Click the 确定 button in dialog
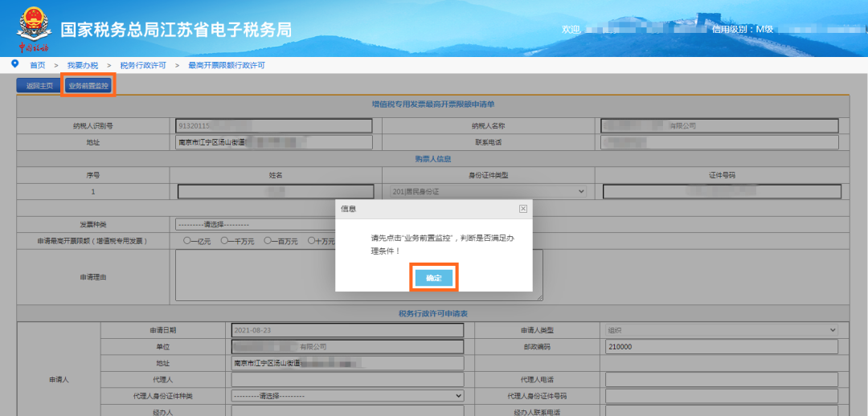Image resolution: width=868 pixels, height=416 pixels. pos(434,278)
